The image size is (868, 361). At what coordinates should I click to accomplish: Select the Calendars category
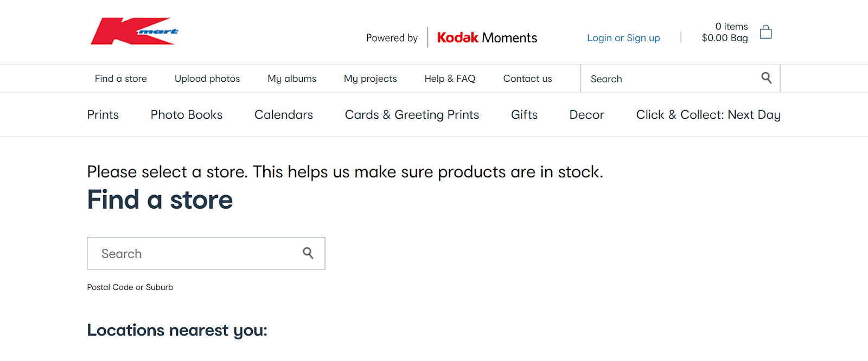284,115
